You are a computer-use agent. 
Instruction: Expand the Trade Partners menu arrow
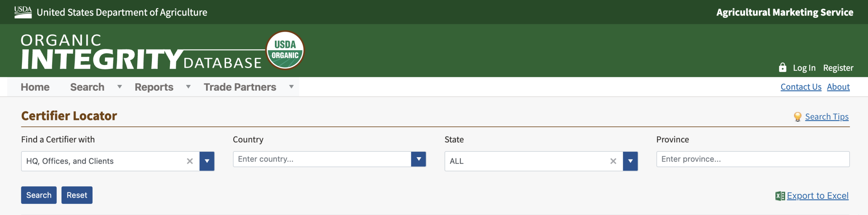pos(291,87)
